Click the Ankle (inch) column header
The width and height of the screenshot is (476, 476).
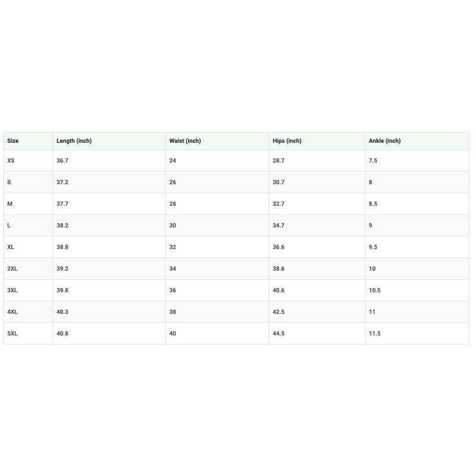(x=384, y=141)
